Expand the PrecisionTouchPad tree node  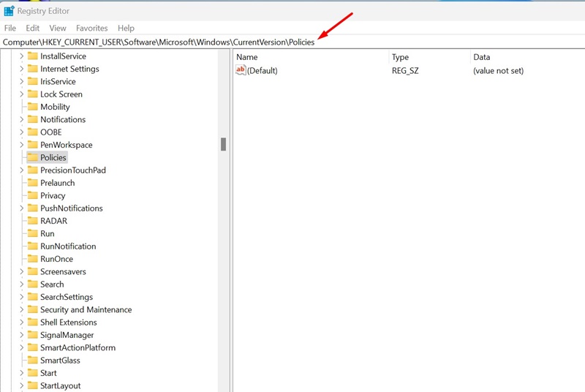click(x=21, y=170)
